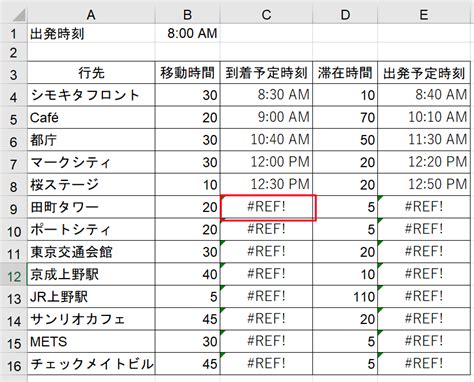This screenshot has height=382, width=474.
Task: Click the 到着予定時刻 header cell
Action: click(x=266, y=73)
